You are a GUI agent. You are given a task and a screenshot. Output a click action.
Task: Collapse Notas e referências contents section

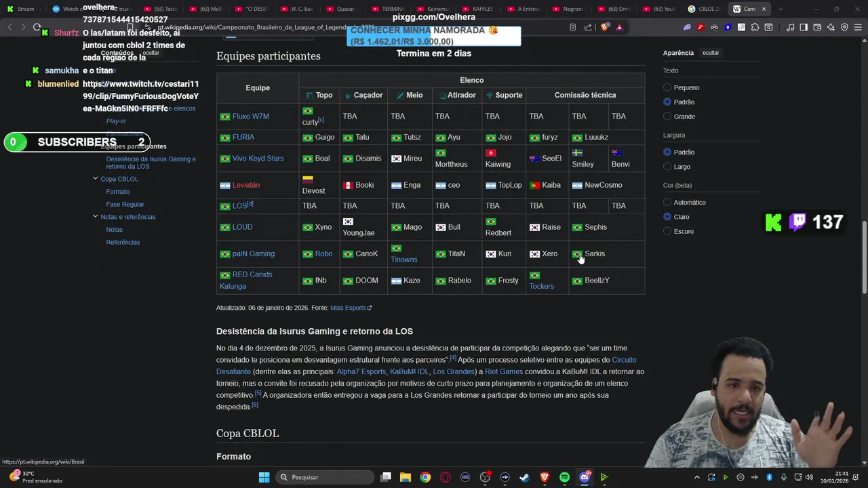point(95,216)
